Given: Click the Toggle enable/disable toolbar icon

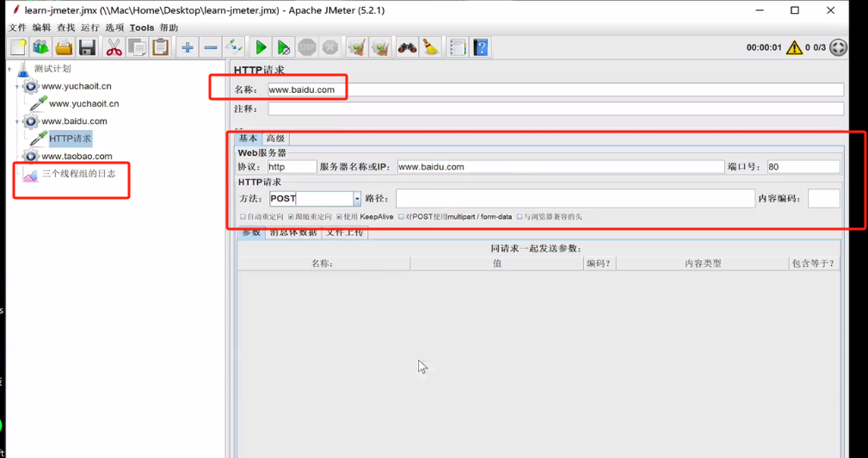Looking at the screenshot, I should [x=234, y=47].
